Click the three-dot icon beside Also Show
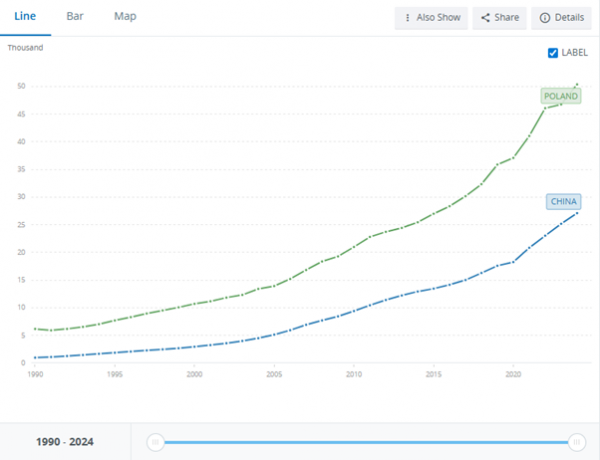The image size is (600, 460). tap(407, 18)
